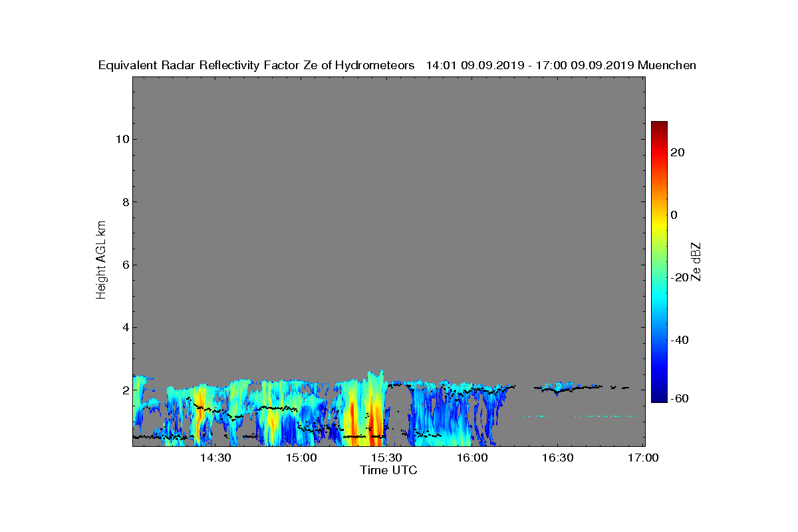Click the 15:30 time axis label

[386, 458]
